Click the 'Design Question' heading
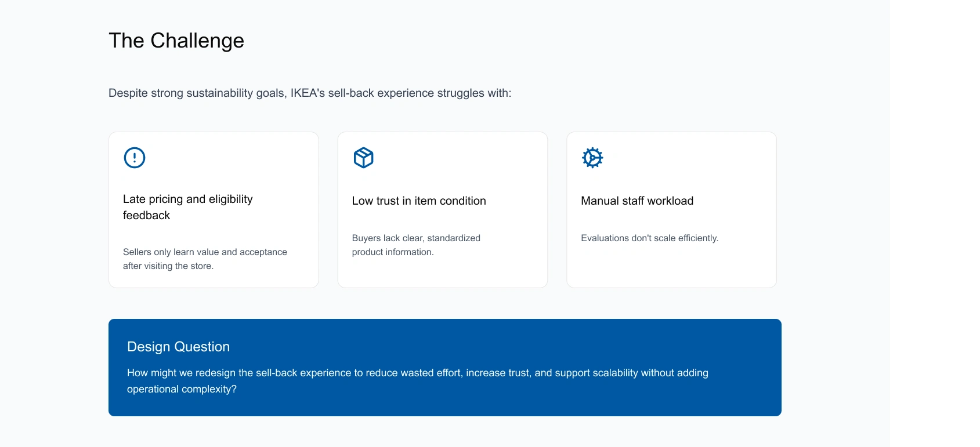980x447 pixels. coord(179,347)
